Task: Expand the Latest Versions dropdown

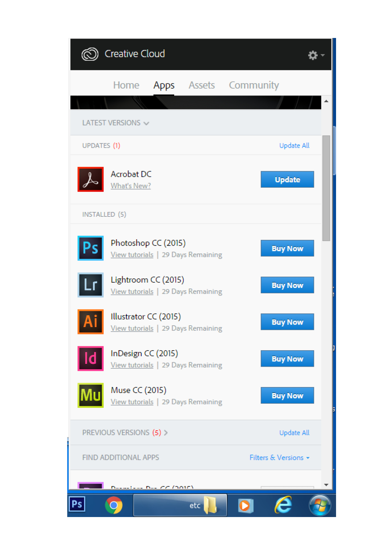Action: [x=115, y=123]
